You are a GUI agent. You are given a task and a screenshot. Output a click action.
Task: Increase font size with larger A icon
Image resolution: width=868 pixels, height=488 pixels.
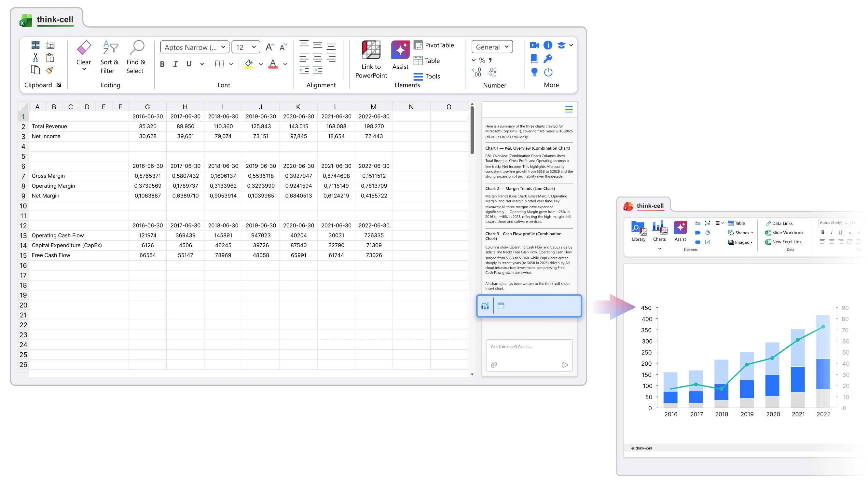point(269,47)
